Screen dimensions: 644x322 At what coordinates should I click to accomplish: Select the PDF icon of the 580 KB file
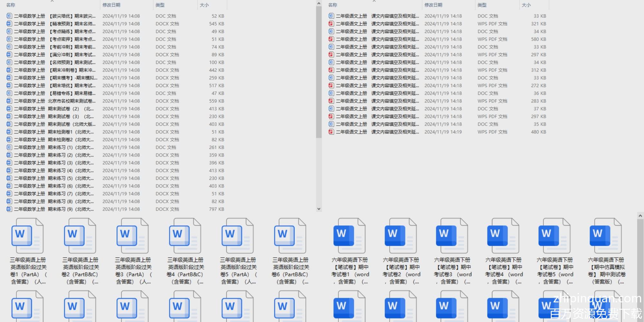click(331, 39)
